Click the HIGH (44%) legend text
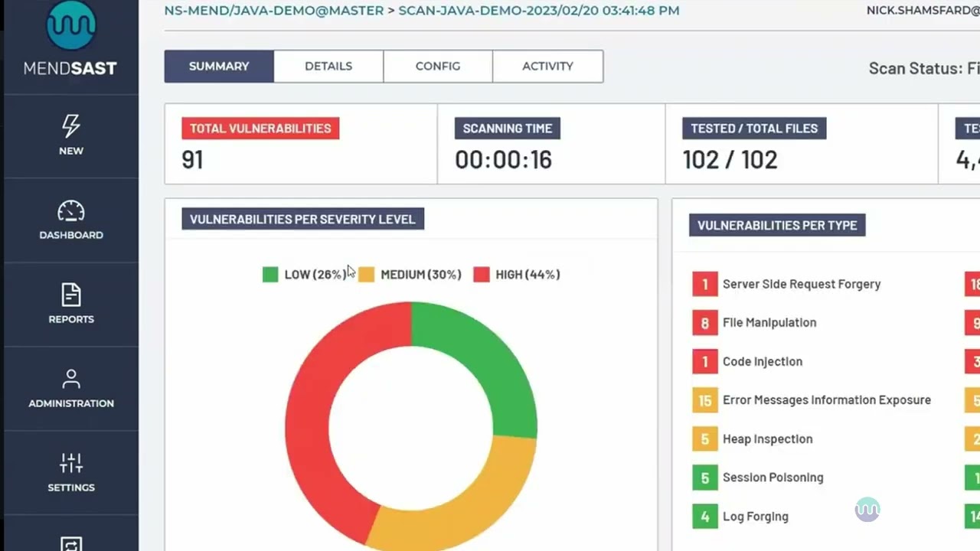This screenshot has height=551, width=980. pos(528,275)
